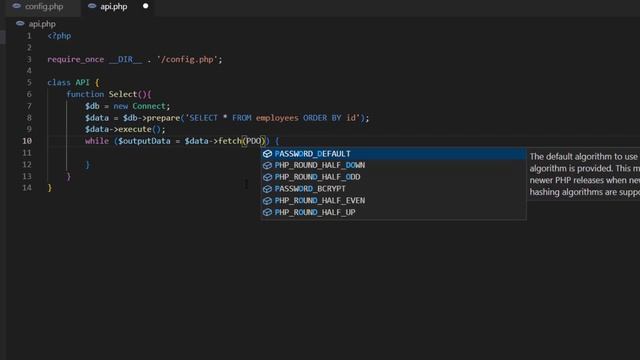
Task: Click api.php in the breadcrumb bar
Action: tap(42, 24)
